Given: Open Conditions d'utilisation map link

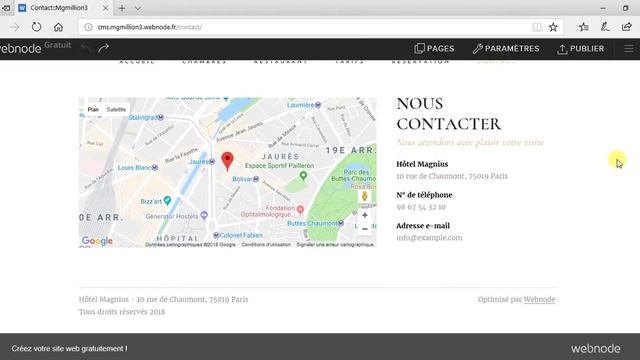Looking at the screenshot, I should click(266, 244).
